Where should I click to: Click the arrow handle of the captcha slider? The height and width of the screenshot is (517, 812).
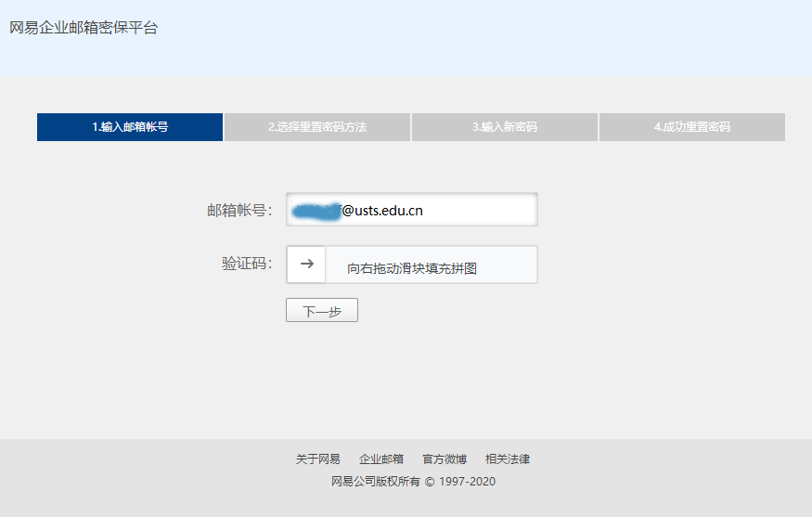click(306, 265)
